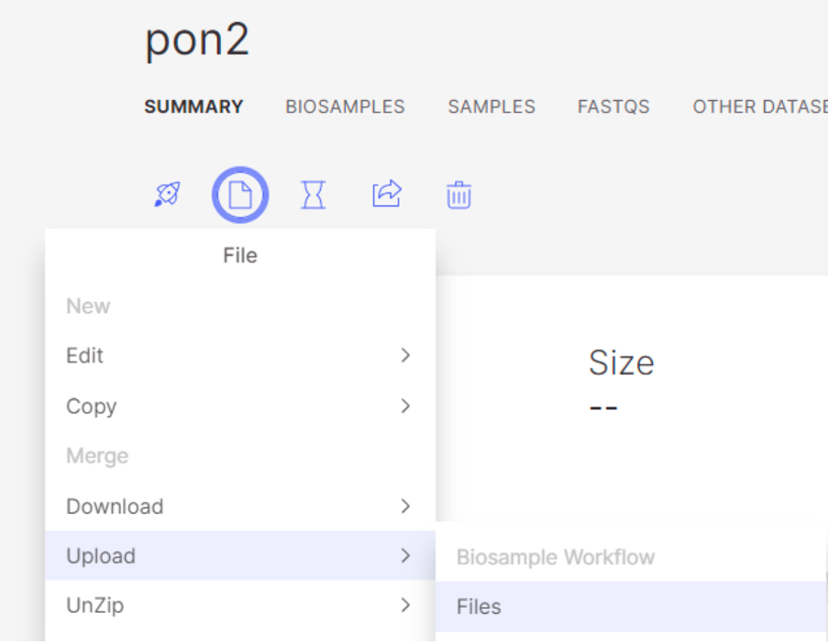
Task: Click the Upload row chevron
Action: coord(405,556)
